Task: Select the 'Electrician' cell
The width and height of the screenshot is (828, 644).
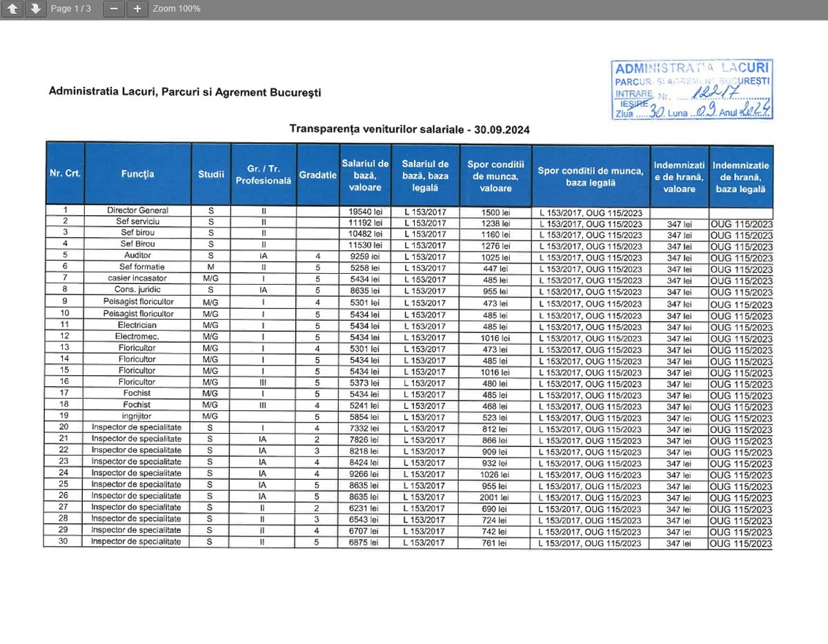Action: (138, 325)
